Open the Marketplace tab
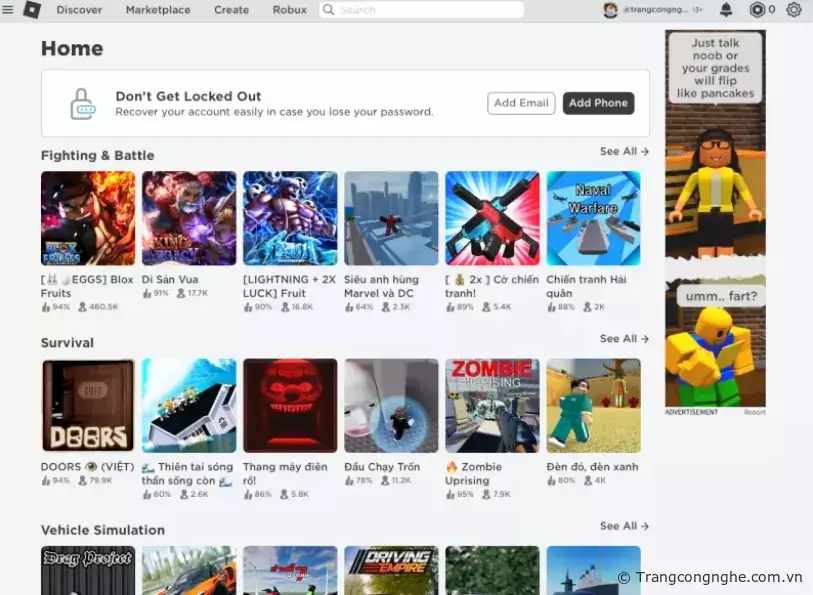 (158, 10)
